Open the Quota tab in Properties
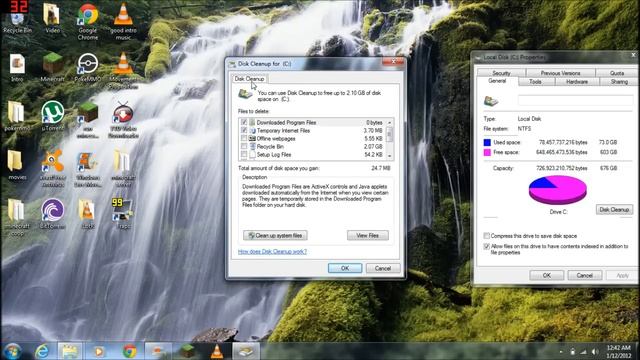This screenshot has height=360, width=640. [617, 73]
